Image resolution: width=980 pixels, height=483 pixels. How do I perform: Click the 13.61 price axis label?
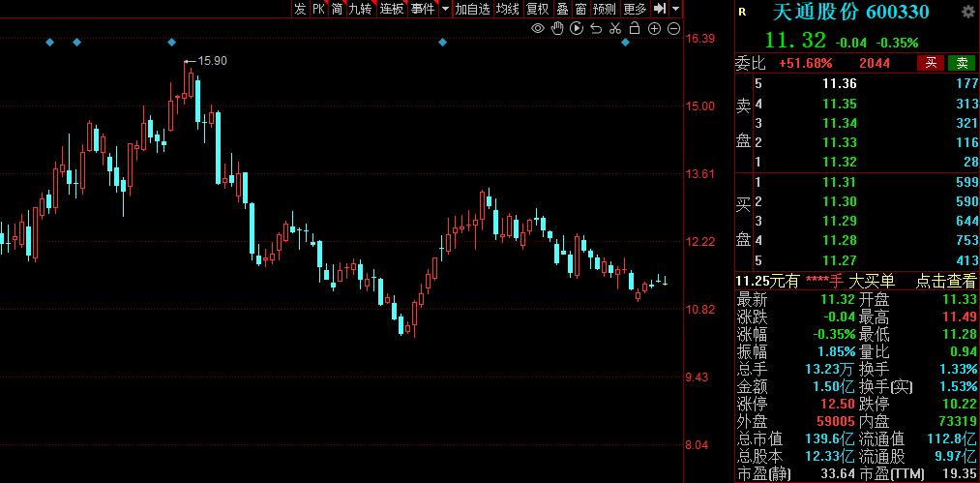pyautogui.click(x=700, y=174)
